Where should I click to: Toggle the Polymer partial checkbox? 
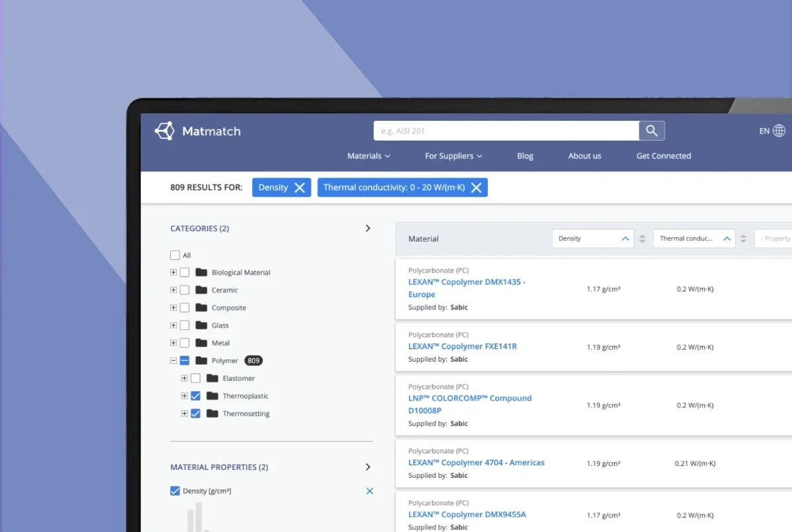(185, 360)
